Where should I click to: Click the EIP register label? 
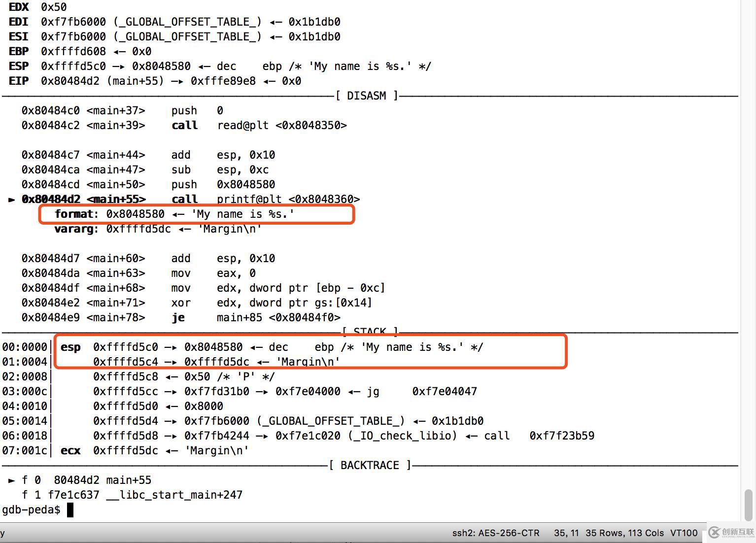click(19, 81)
